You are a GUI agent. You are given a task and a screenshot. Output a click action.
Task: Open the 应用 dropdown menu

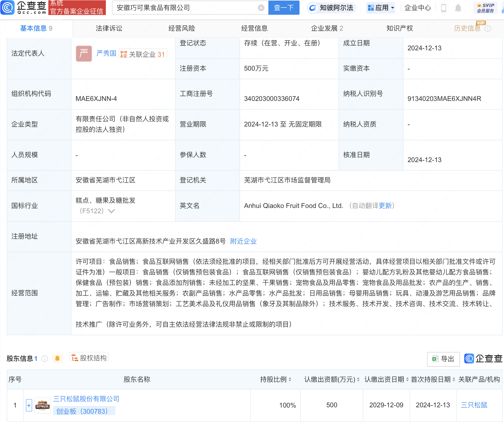381,8
